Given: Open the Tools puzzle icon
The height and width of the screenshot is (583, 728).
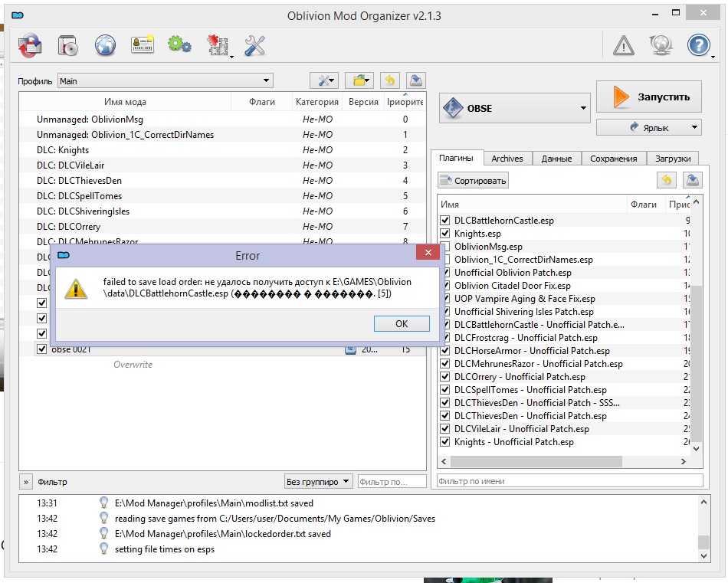Looking at the screenshot, I should click(218, 45).
